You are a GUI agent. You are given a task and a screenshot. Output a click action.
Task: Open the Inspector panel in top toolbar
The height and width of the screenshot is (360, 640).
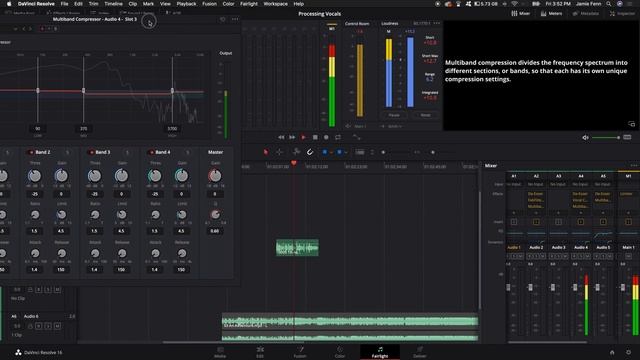[x=622, y=13]
